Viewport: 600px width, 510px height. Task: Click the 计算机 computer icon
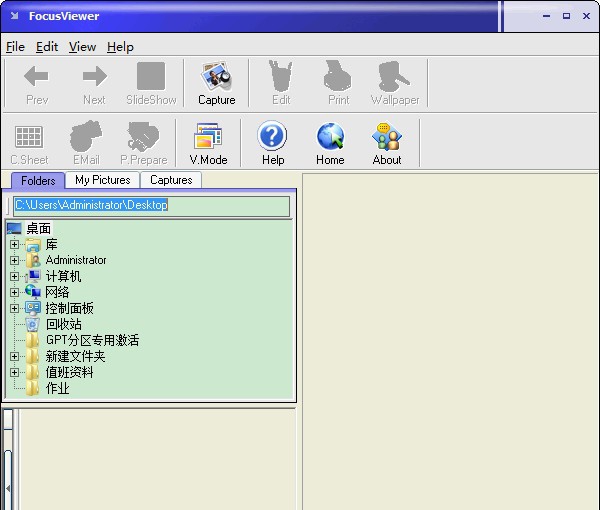[x=33, y=276]
